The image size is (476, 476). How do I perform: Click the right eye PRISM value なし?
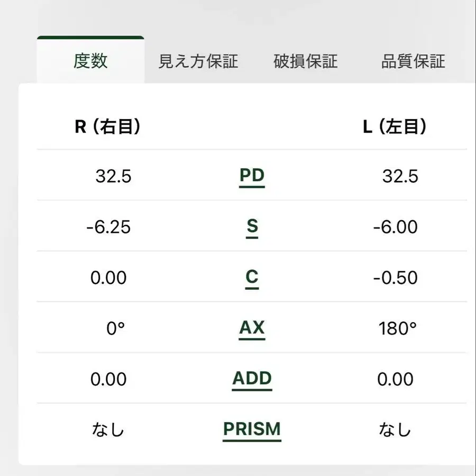[108, 430]
